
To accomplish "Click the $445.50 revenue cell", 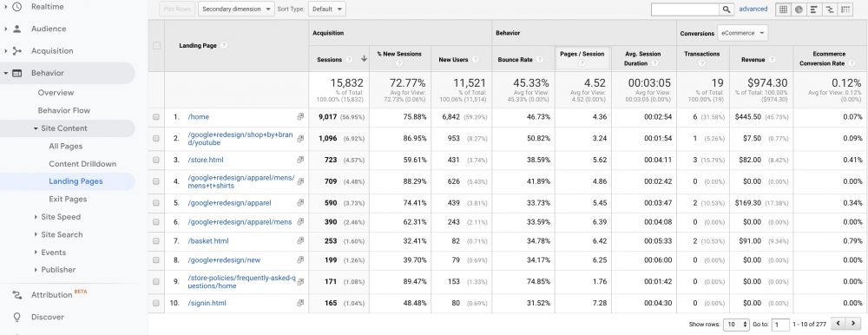I will [748, 117].
